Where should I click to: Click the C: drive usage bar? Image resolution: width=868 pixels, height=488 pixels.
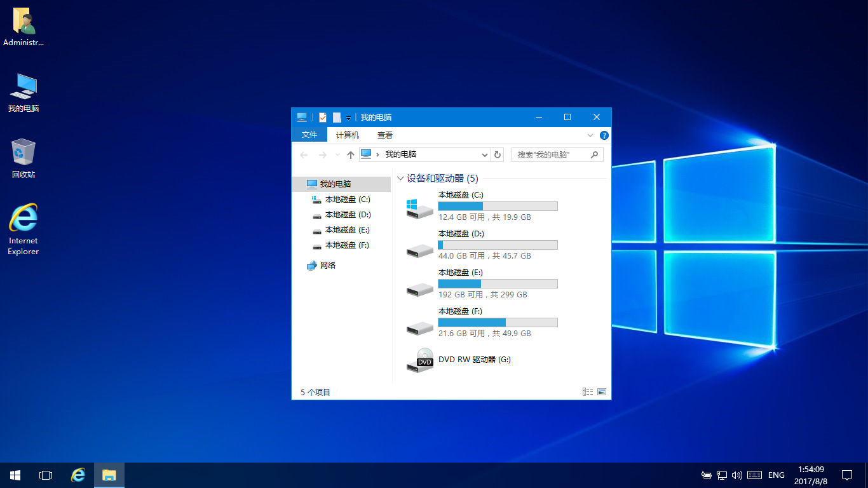(x=498, y=206)
